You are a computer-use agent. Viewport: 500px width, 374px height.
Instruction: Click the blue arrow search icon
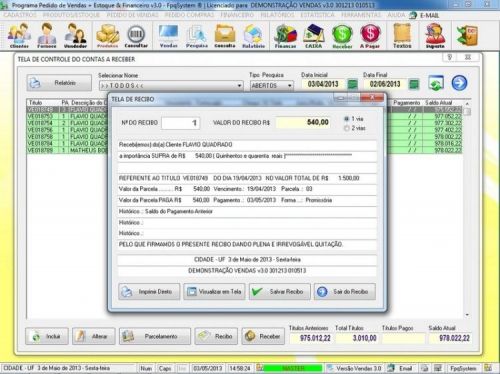click(459, 83)
